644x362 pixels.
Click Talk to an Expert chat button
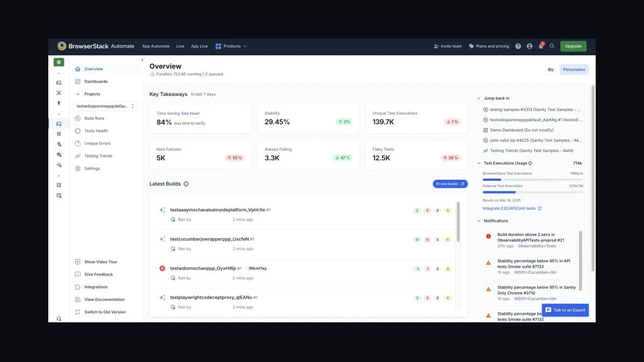pos(565,310)
